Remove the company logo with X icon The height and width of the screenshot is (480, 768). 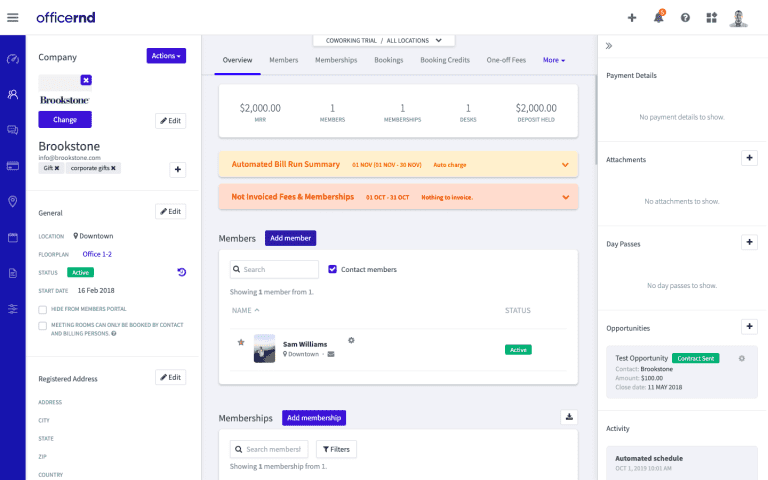click(x=86, y=80)
